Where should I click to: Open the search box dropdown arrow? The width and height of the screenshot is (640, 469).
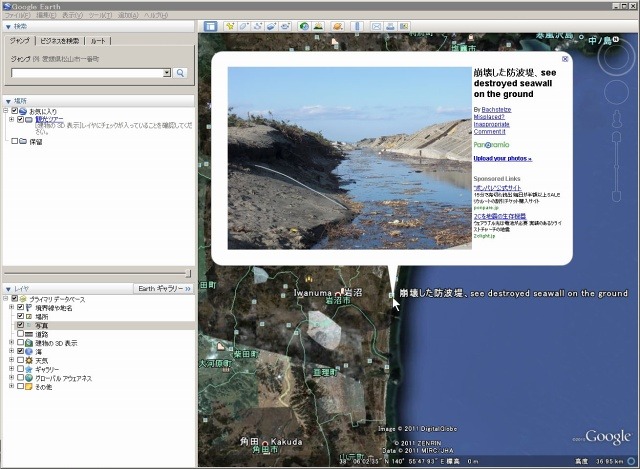(167, 73)
